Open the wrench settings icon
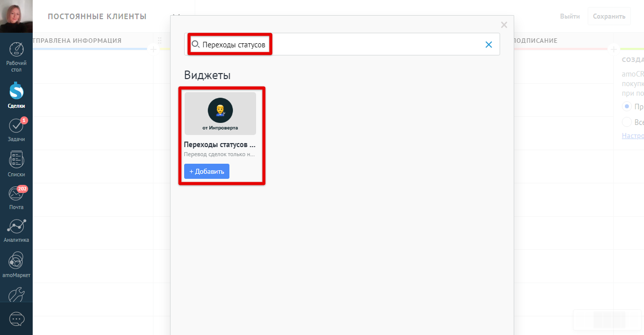This screenshot has height=335, width=644. click(x=16, y=294)
